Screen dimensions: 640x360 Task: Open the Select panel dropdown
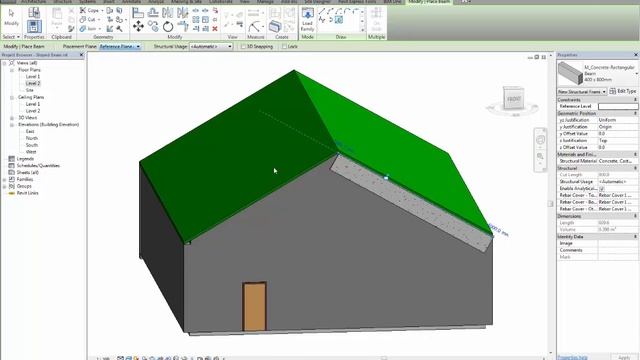[x=11, y=37]
